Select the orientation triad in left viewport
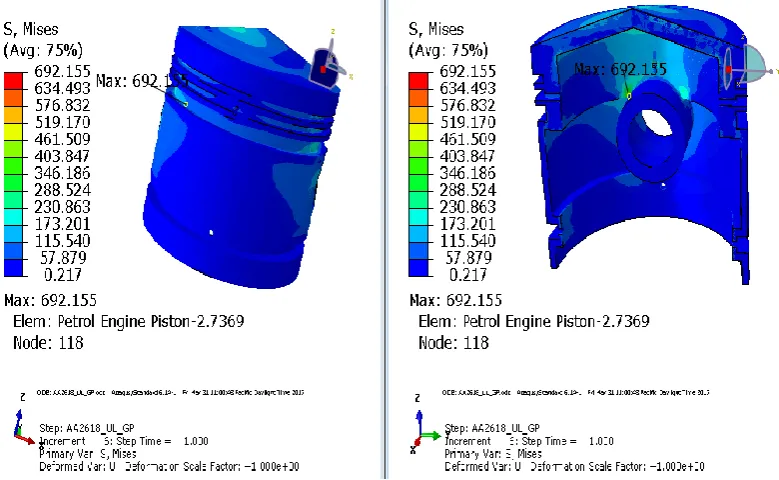The image size is (779, 480). pyautogui.click(x=24, y=420)
